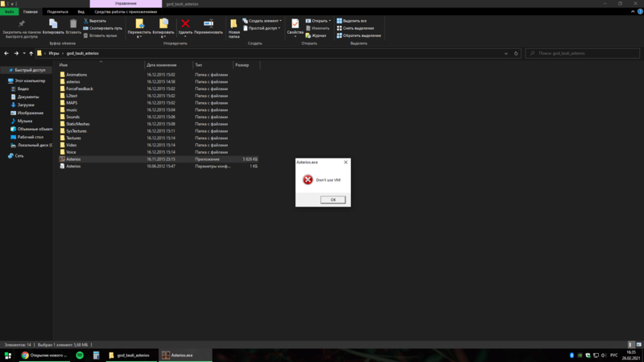Click the up-arrow navigation button
The height and width of the screenshot is (362, 644).
(31, 53)
